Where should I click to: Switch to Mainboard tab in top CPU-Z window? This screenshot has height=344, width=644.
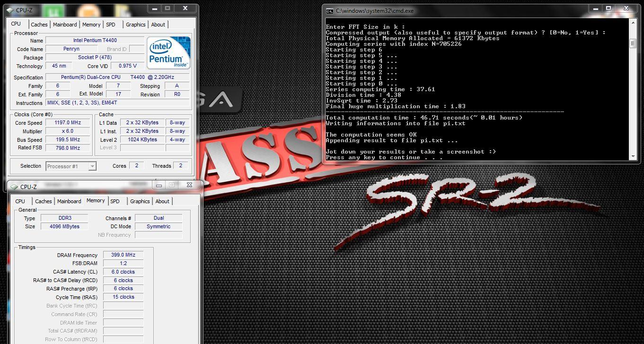coord(65,25)
